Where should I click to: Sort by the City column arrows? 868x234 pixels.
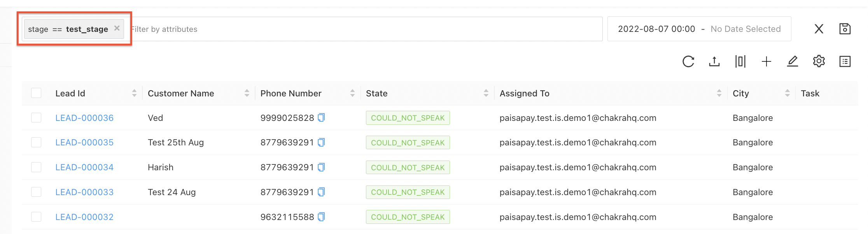[787, 93]
